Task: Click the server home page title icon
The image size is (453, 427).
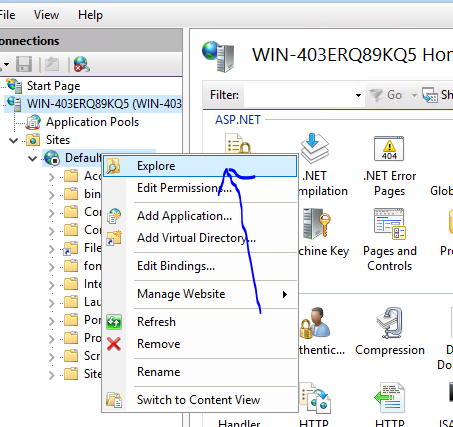Action: point(218,56)
